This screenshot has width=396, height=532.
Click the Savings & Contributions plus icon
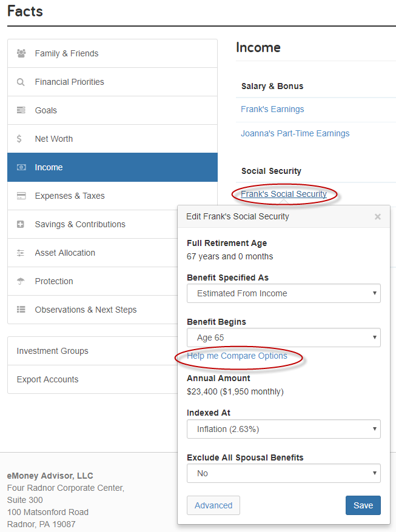tap(21, 224)
